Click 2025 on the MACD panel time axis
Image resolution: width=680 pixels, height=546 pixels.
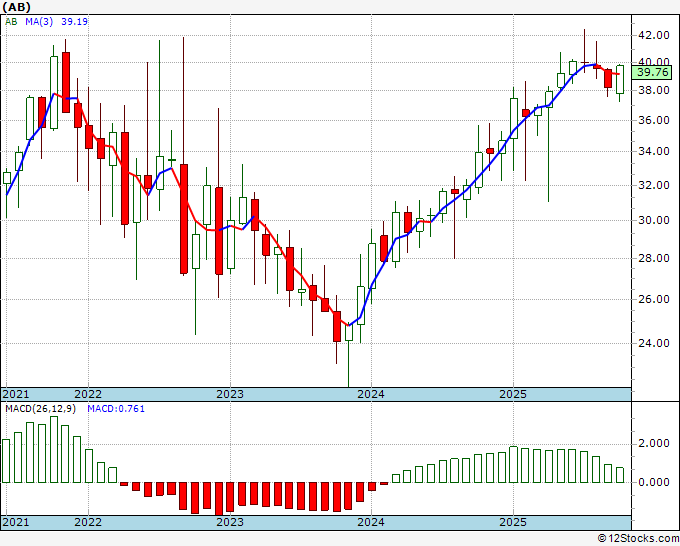[x=513, y=522]
